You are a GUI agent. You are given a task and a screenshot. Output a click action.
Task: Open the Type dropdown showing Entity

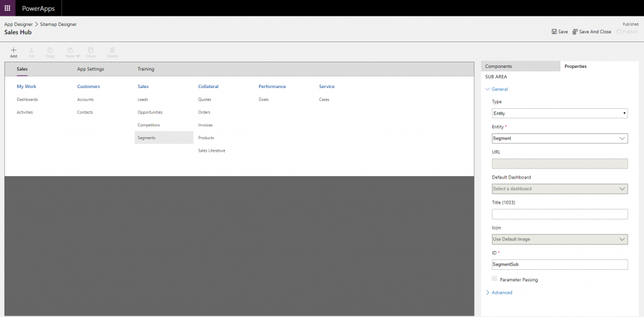[560, 113]
